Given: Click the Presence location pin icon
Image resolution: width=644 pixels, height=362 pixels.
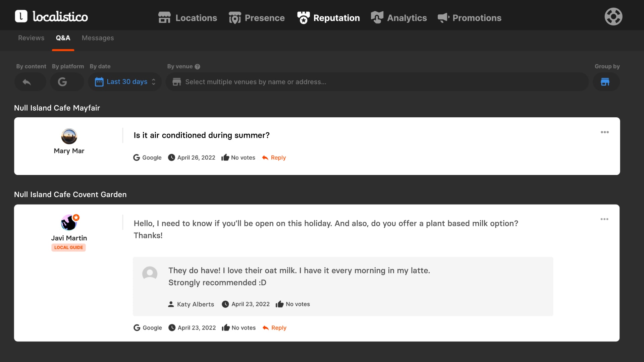Looking at the screenshot, I should click(x=235, y=18).
